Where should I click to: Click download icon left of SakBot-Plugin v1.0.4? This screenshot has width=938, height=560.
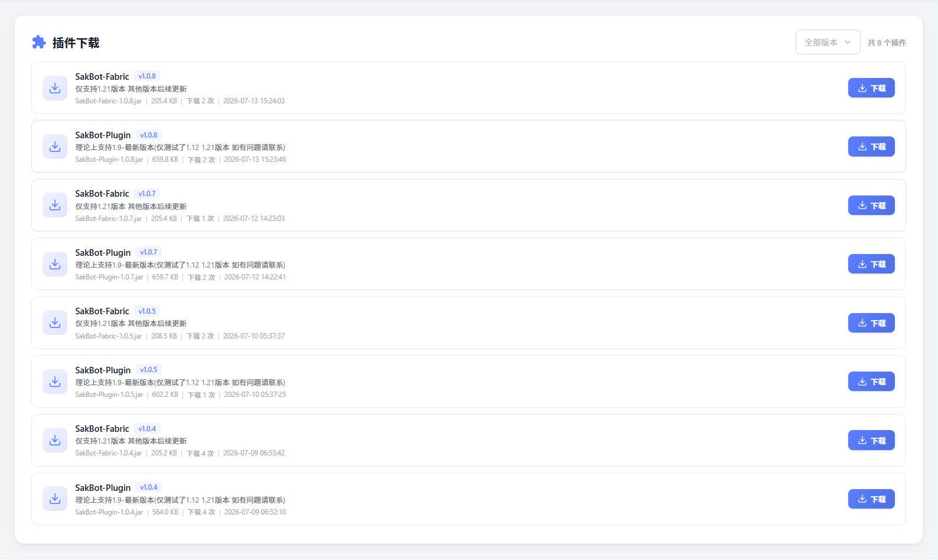click(x=55, y=499)
